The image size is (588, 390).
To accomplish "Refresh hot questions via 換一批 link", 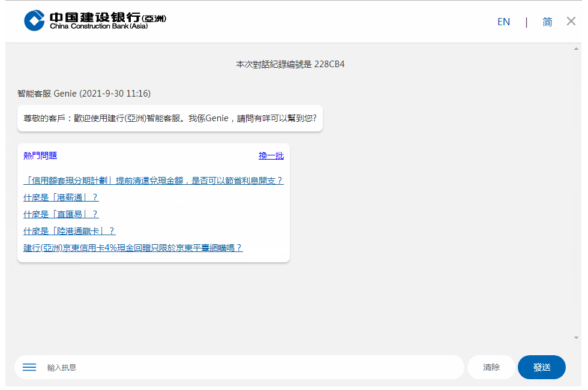I will coord(271,155).
